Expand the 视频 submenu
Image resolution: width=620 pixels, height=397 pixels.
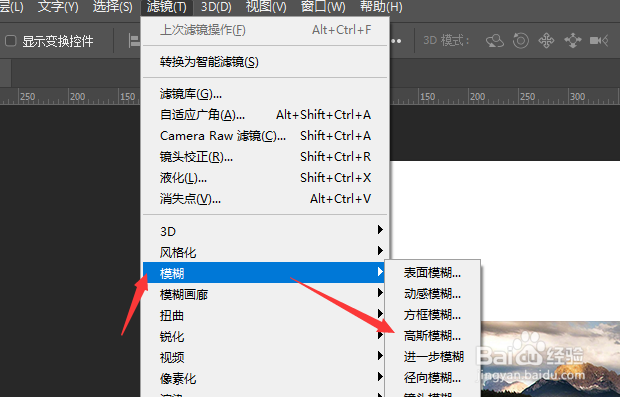[x=265, y=357]
